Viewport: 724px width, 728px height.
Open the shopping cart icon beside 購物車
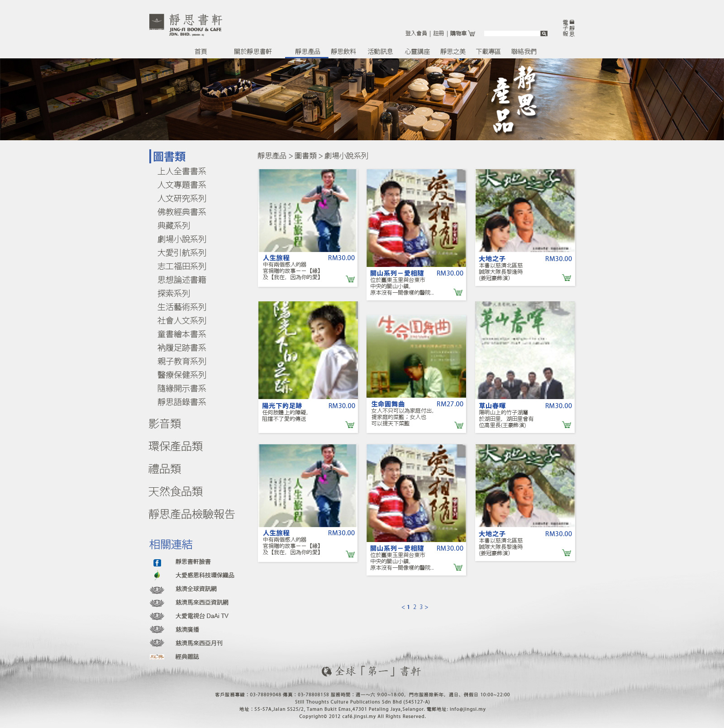pos(472,33)
